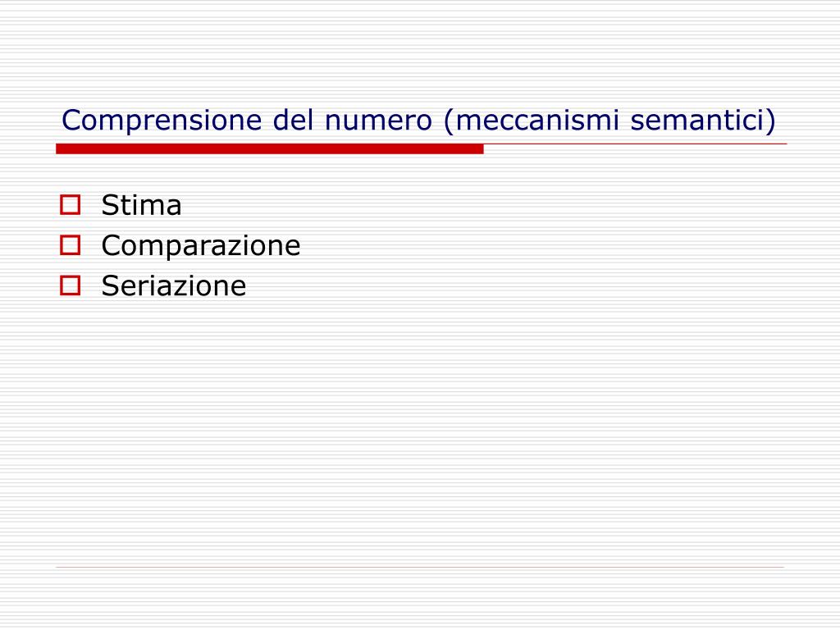
Task: Select the Seriazione bullet text
Action: [174, 286]
